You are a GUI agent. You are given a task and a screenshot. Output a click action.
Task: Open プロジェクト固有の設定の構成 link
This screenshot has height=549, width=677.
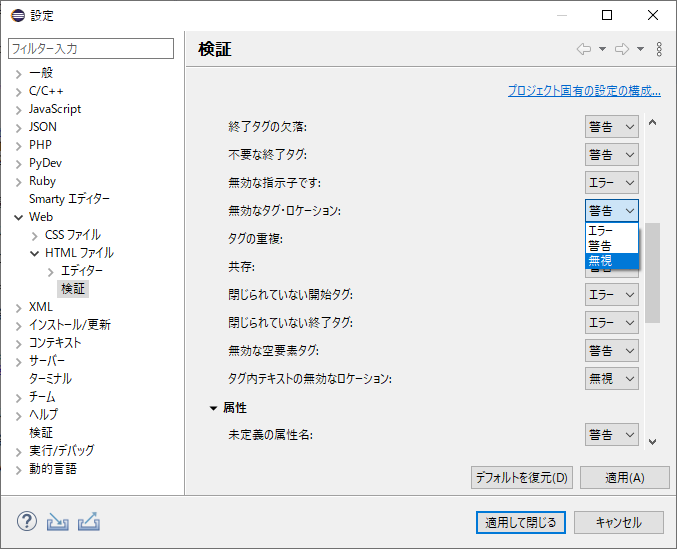pos(584,91)
